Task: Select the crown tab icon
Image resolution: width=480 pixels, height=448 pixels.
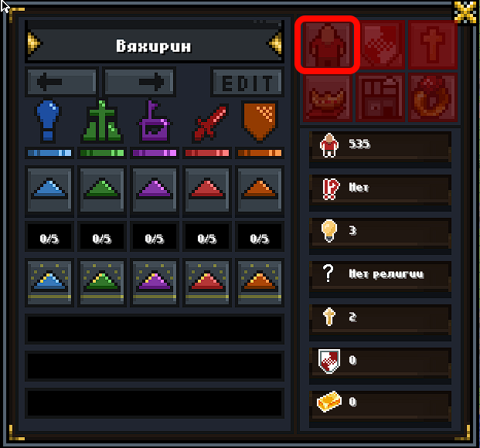Action: [x=327, y=97]
